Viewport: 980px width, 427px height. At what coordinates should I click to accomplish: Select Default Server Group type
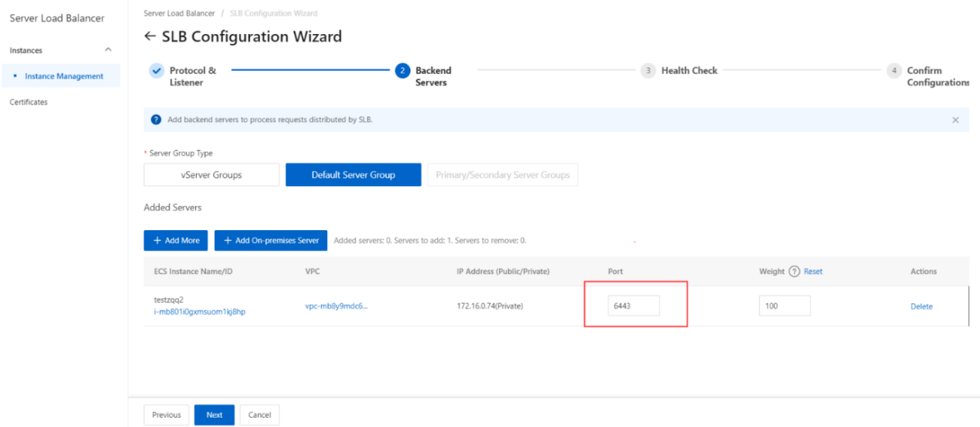(353, 175)
